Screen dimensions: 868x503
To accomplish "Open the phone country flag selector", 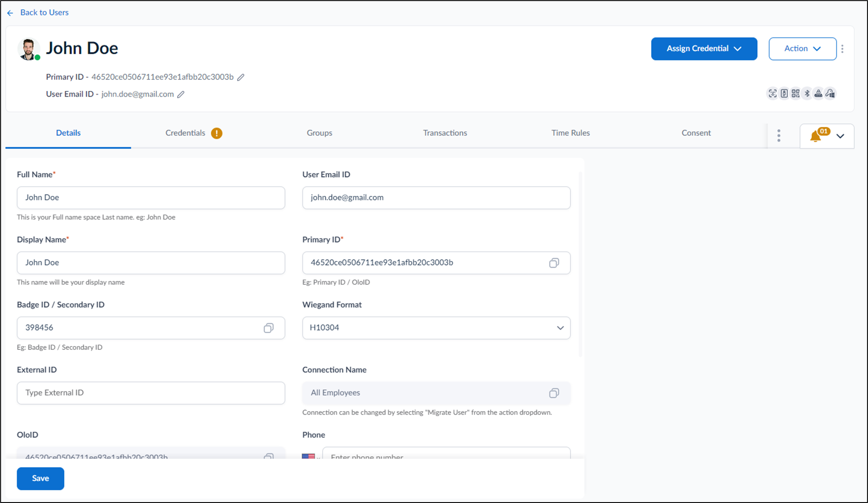I will [x=311, y=456].
